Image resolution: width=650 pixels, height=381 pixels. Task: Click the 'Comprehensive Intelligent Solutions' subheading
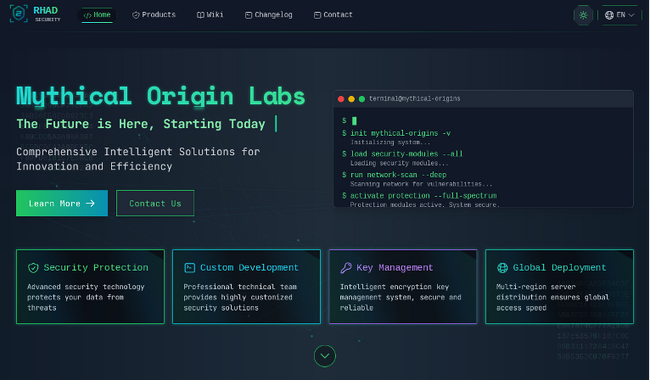(x=138, y=159)
